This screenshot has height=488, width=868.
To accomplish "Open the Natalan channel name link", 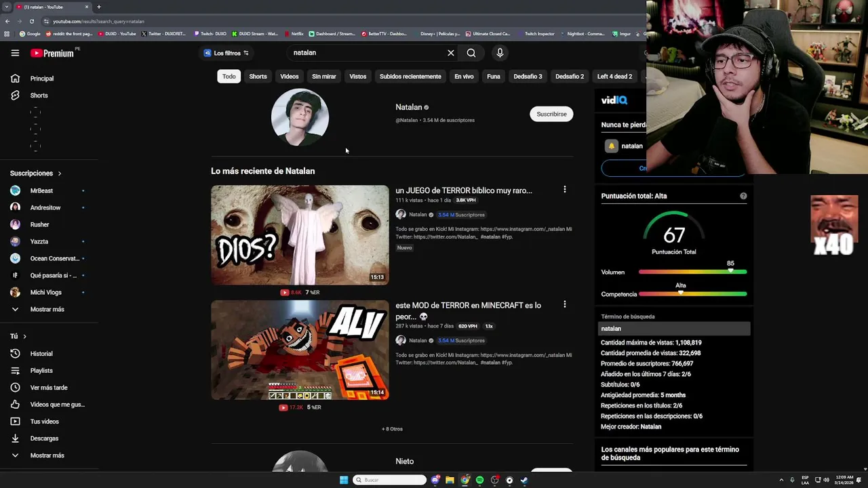I will tap(409, 107).
